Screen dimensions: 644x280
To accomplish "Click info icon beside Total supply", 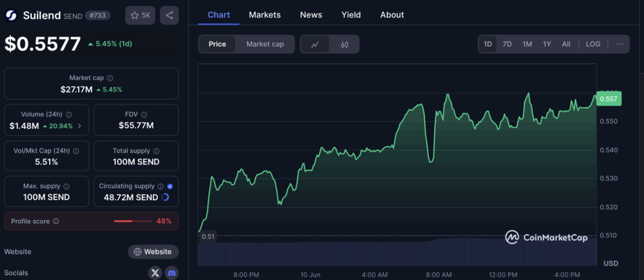I will coord(157,151).
